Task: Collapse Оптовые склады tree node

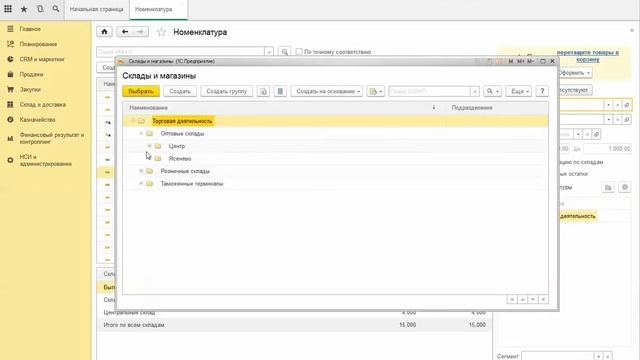Action: [141, 133]
